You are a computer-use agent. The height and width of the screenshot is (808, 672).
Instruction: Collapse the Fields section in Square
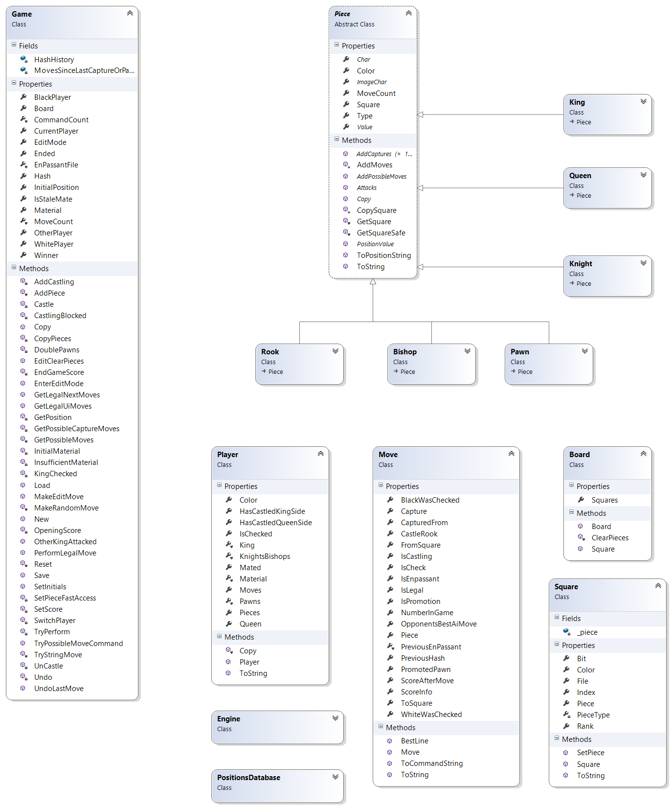pos(557,617)
